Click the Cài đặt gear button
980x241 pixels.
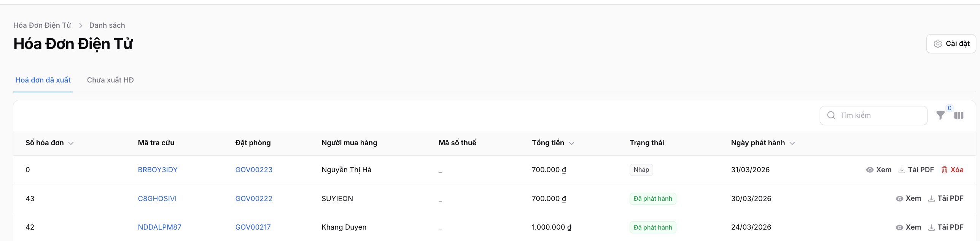(x=951, y=44)
